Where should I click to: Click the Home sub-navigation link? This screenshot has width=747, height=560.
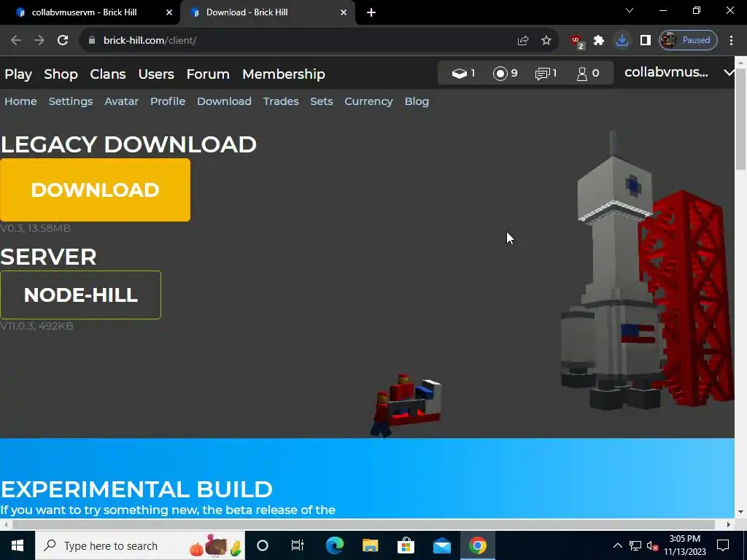pos(20,101)
